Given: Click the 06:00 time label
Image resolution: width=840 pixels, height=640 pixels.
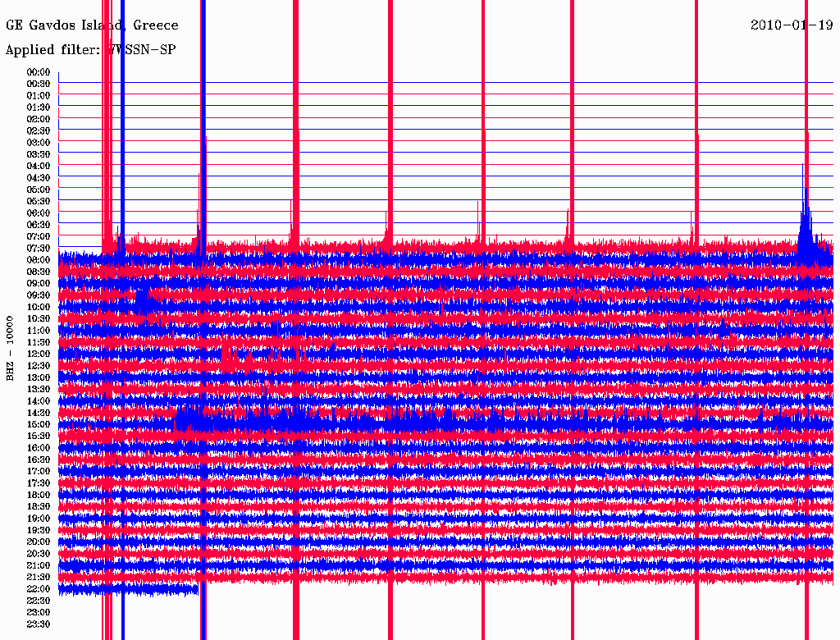Looking at the screenshot, I should (x=39, y=213).
